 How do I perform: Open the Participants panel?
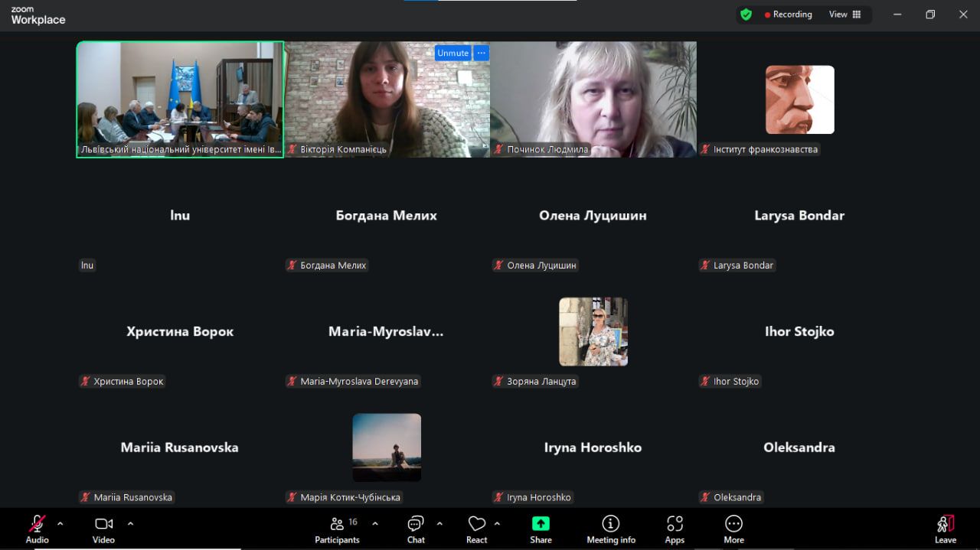coord(337,529)
